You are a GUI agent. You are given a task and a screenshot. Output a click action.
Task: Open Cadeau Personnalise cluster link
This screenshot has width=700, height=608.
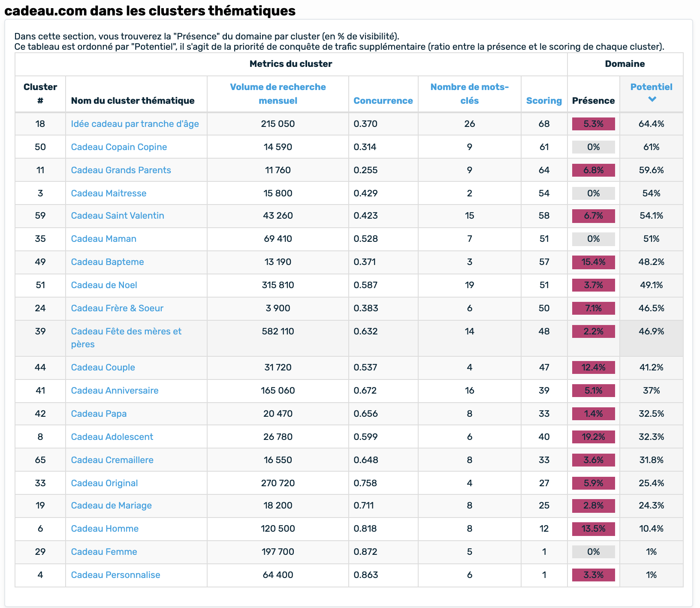(x=115, y=575)
